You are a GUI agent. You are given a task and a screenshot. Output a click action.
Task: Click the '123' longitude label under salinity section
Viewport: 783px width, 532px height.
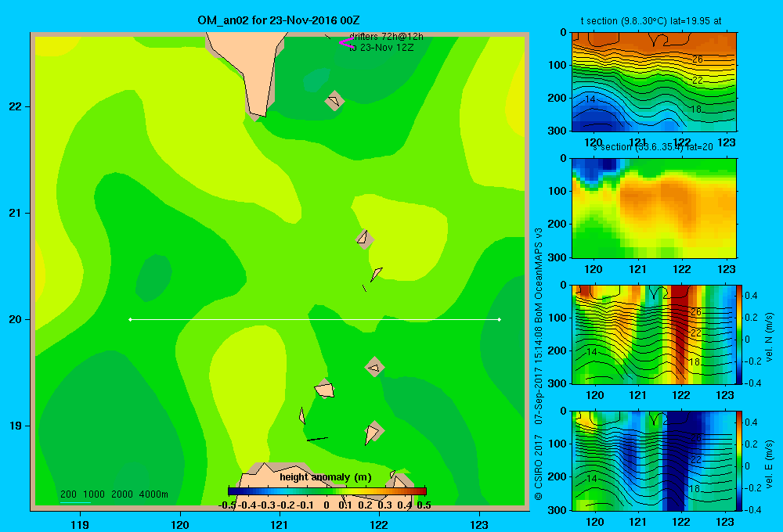[726, 269]
